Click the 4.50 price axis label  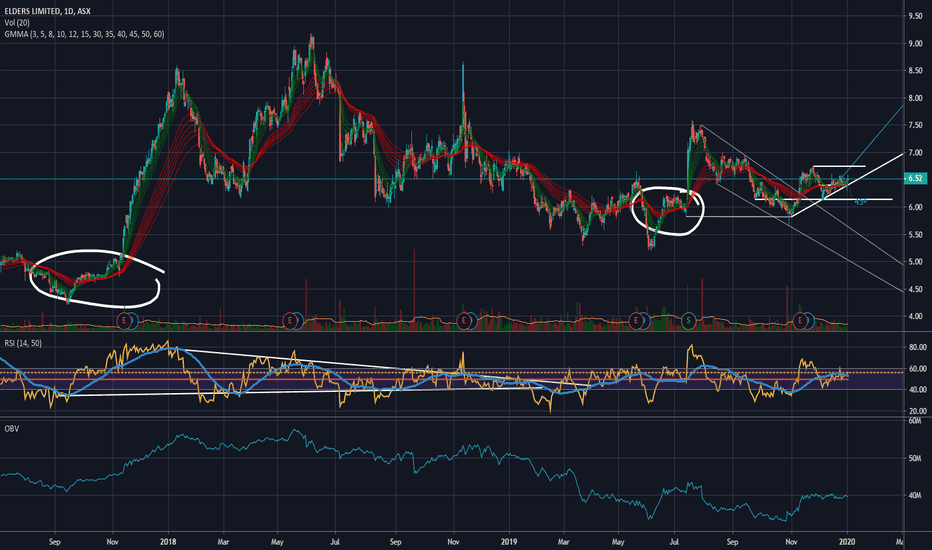[x=915, y=289]
